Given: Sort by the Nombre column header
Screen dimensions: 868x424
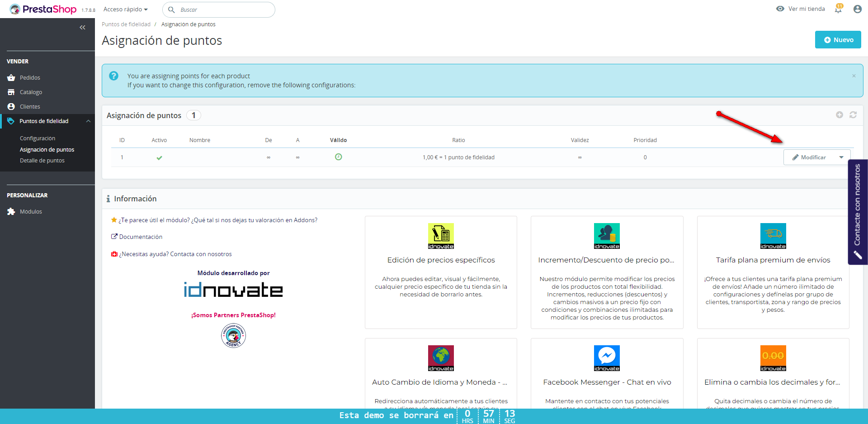Looking at the screenshot, I should coord(200,140).
